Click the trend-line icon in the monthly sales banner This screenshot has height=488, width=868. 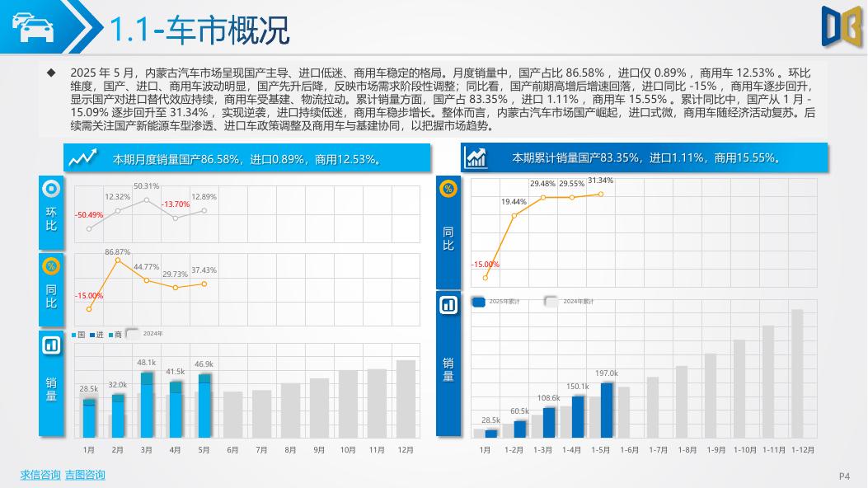point(83,158)
